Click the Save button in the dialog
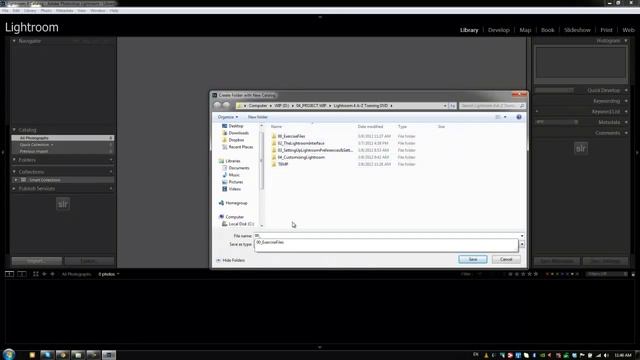The height and width of the screenshot is (360, 640). click(x=472, y=260)
